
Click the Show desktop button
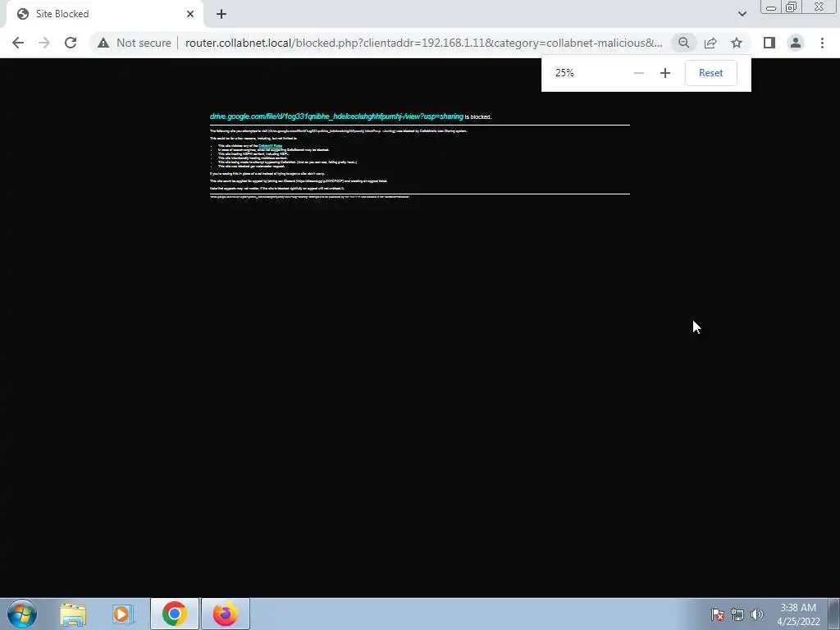(x=834, y=614)
